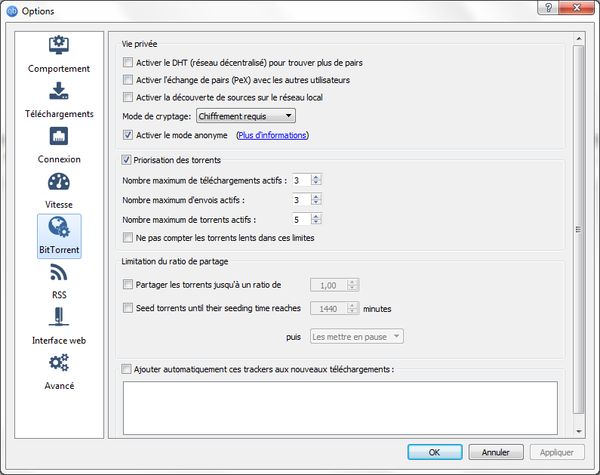Click the Plus d'informations link
600x475 pixels.
click(x=272, y=135)
